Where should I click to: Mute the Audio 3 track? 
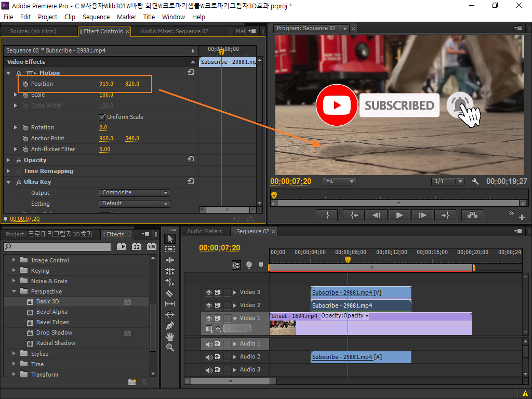coord(209,370)
